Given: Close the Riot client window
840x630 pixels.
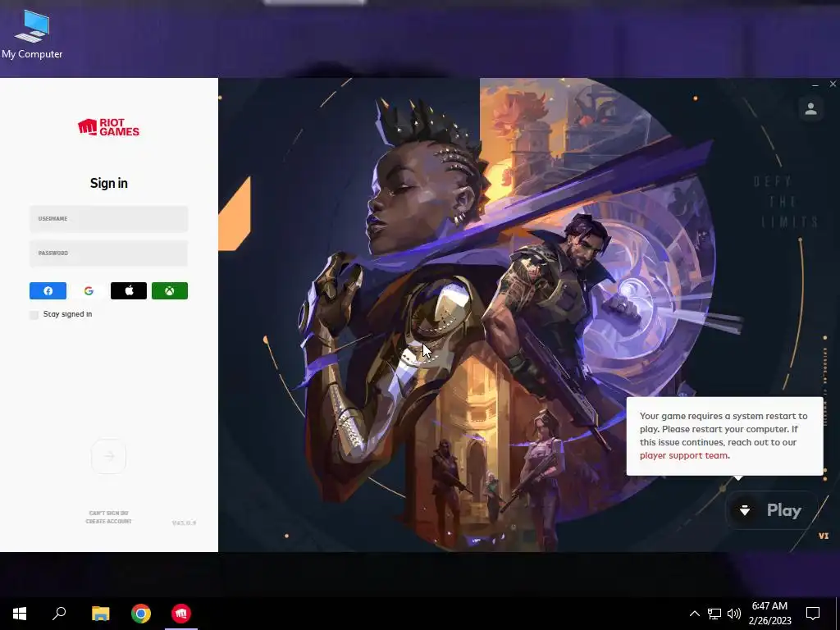Looking at the screenshot, I should pos(833,84).
